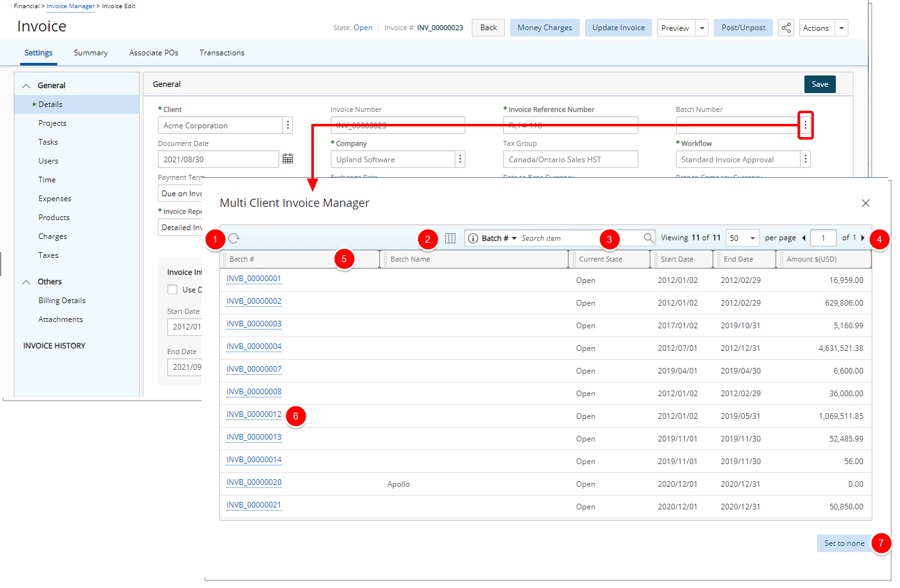Select Expenses in the sidebar
Screen dimensions: 900x588
coord(55,199)
